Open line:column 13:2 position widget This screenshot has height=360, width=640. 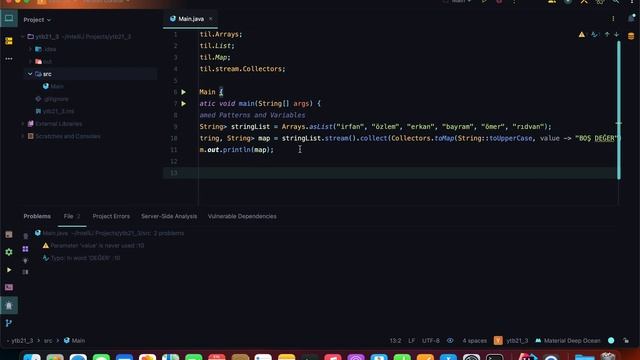click(395, 340)
